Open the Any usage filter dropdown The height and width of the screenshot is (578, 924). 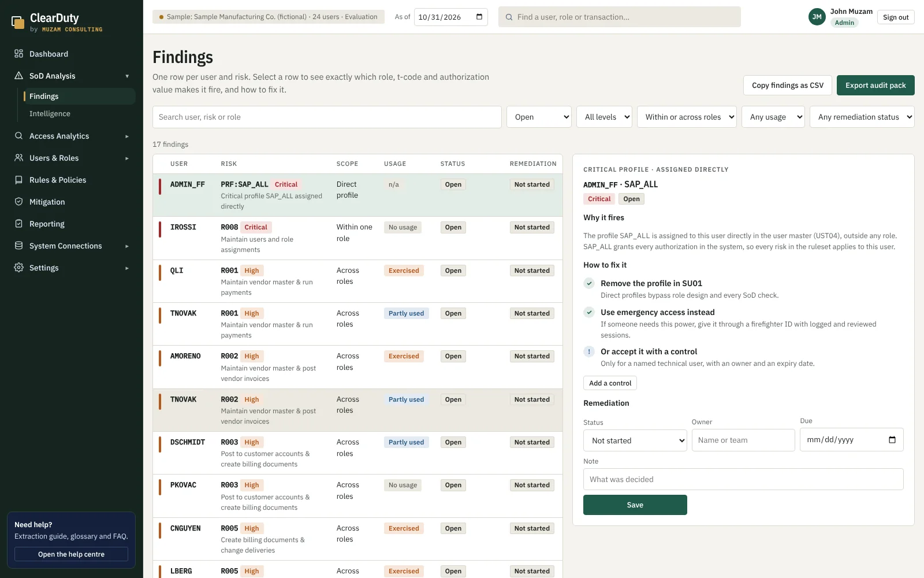(773, 117)
